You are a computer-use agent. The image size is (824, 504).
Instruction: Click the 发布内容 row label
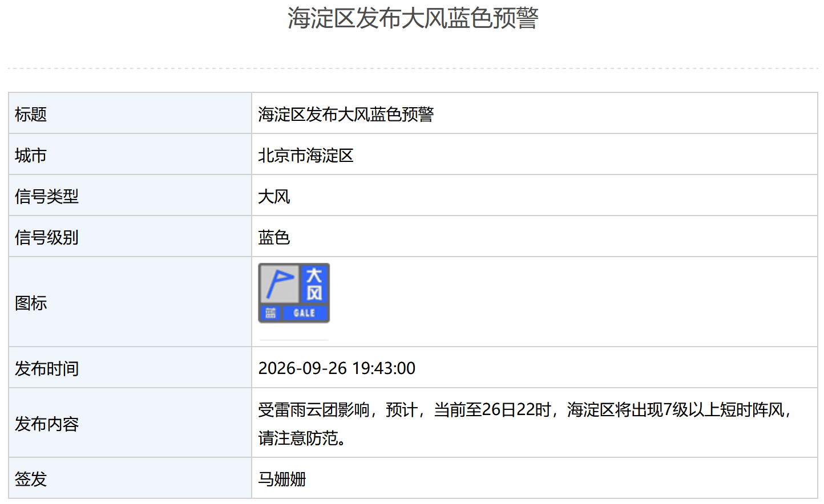point(47,424)
